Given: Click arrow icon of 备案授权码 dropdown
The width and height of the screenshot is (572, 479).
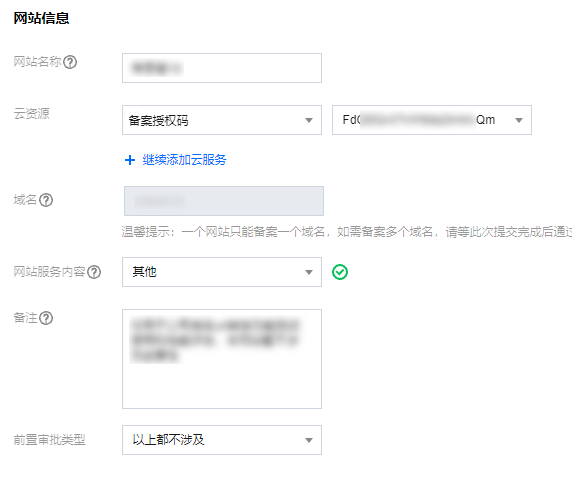Looking at the screenshot, I should pyautogui.click(x=309, y=120).
